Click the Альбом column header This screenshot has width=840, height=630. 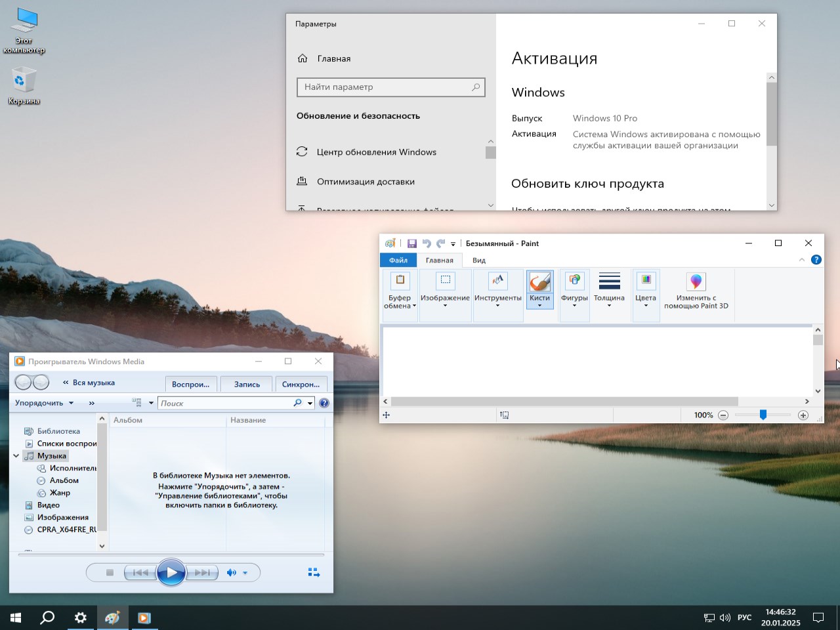167,420
